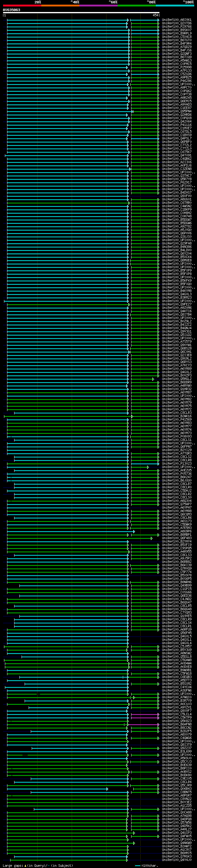Click the red 20% identity legend segment
This screenshot has height=868, width=197.
tap(22, 6)
